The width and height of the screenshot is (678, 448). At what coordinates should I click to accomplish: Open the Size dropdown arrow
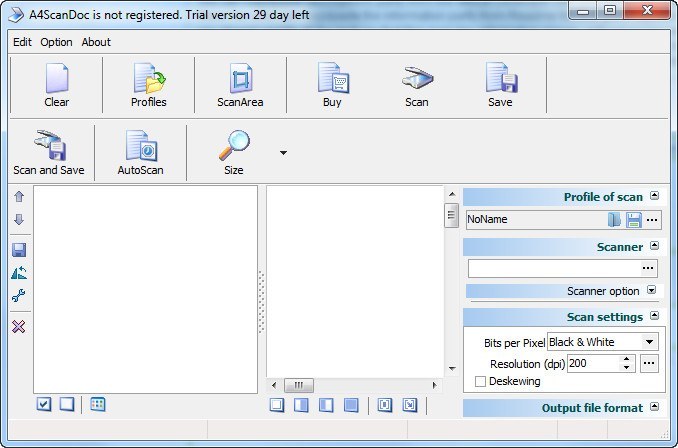pos(283,153)
